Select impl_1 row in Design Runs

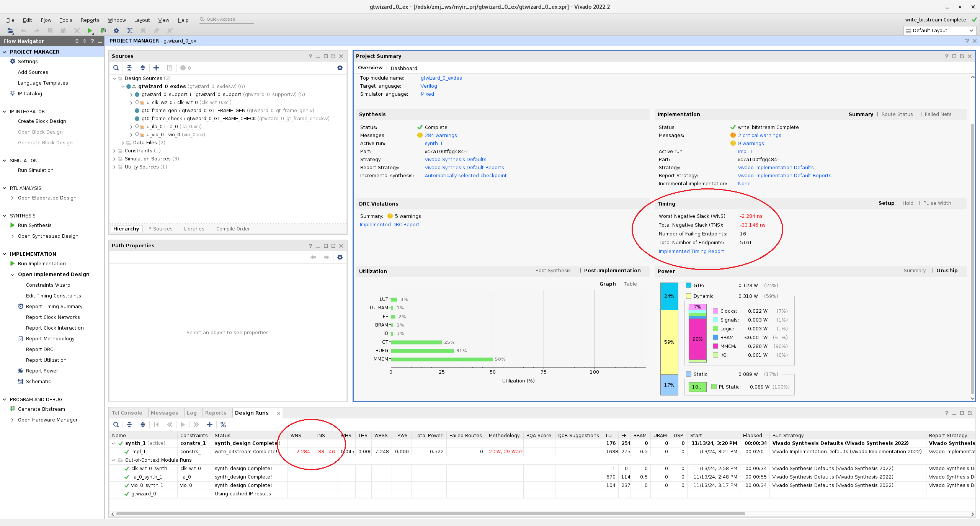click(542, 452)
